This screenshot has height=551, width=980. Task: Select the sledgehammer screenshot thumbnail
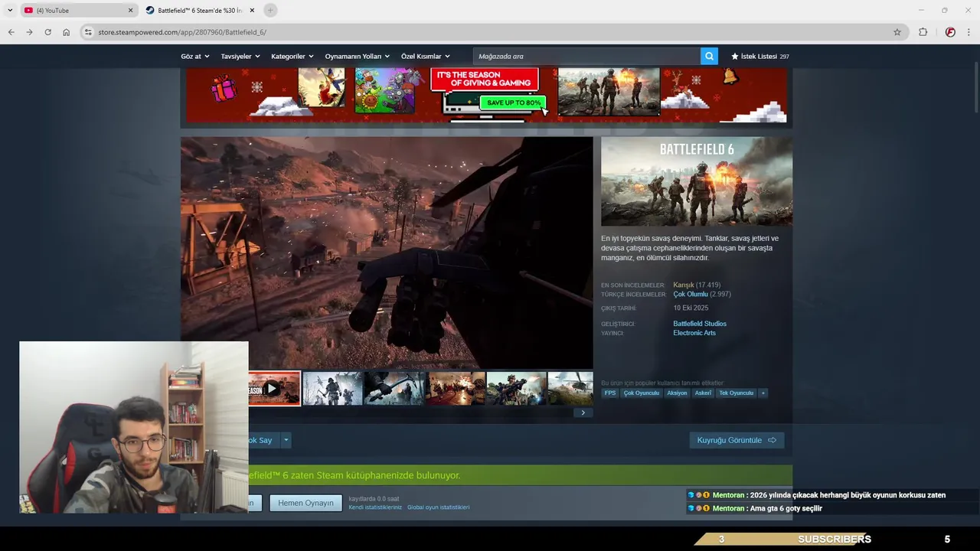coord(394,389)
